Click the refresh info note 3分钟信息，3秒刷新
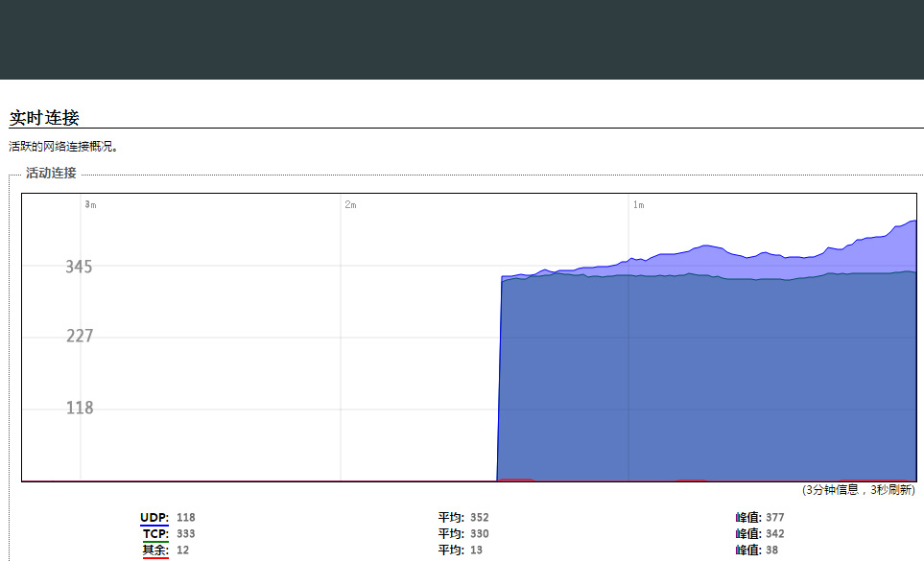This screenshot has width=924, height=562. [x=859, y=489]
